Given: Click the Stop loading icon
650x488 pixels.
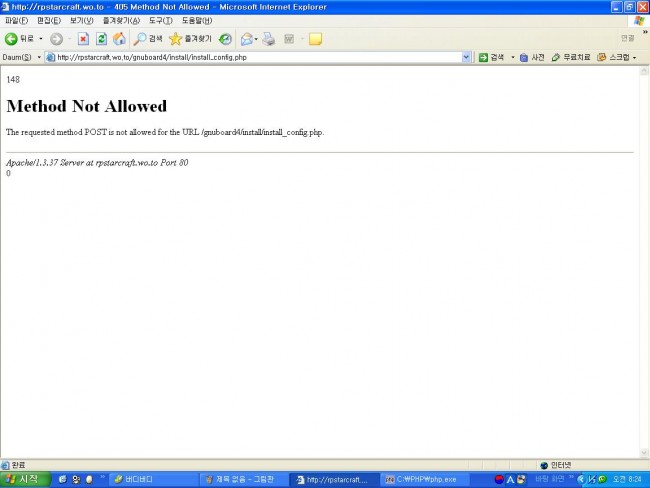Looking at the screenshot, I should click(x=84, y=39).
